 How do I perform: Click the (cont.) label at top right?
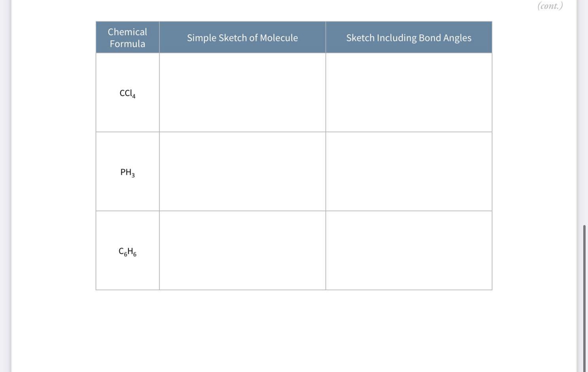coord(550,6)
